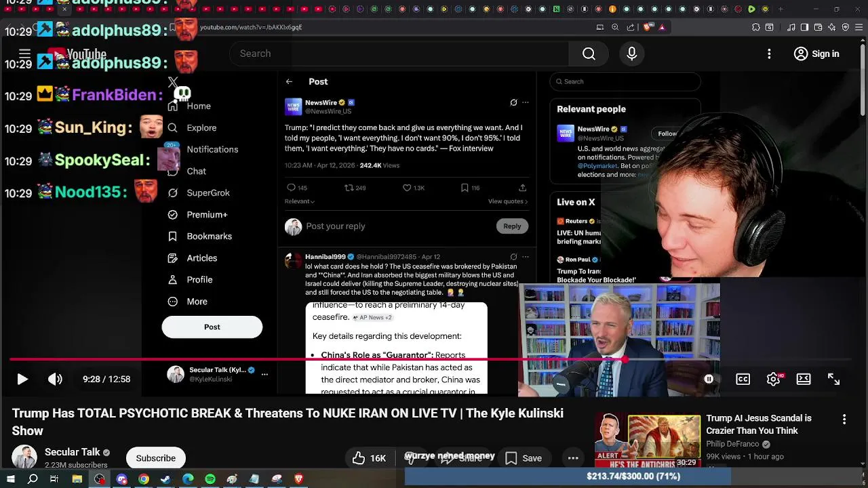Open Secular Talk account options ellipsis
This screenshot has height=488, width=868.
[264, 374]
